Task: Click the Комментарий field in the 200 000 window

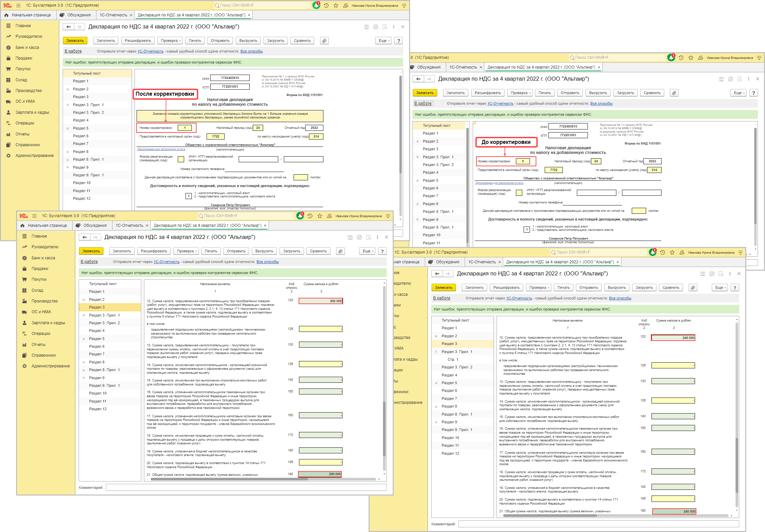Action: click(246, 487)
